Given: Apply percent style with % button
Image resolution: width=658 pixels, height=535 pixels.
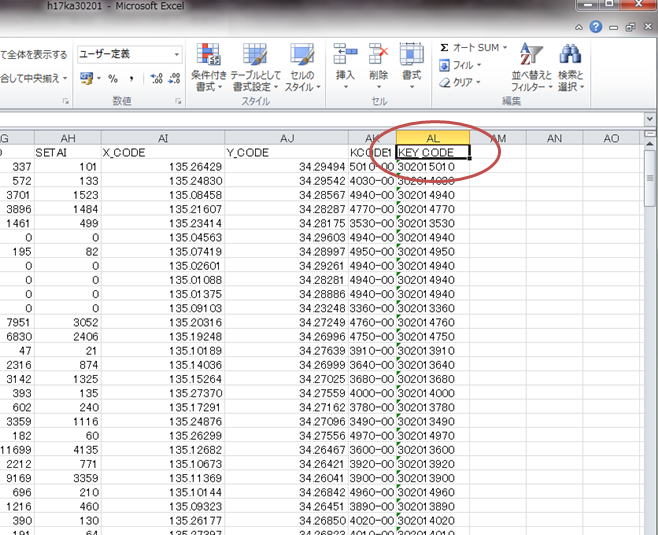Looking at the screenshot, I should click(113, 78).
